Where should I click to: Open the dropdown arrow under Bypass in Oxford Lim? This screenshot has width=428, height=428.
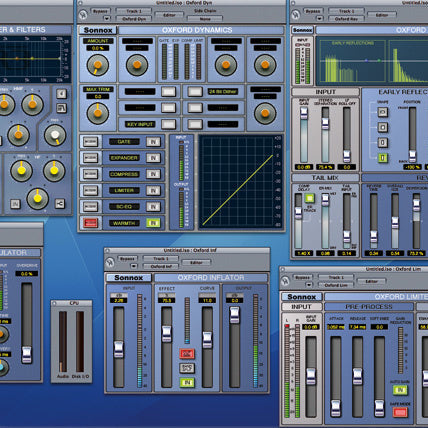(309, 285)
